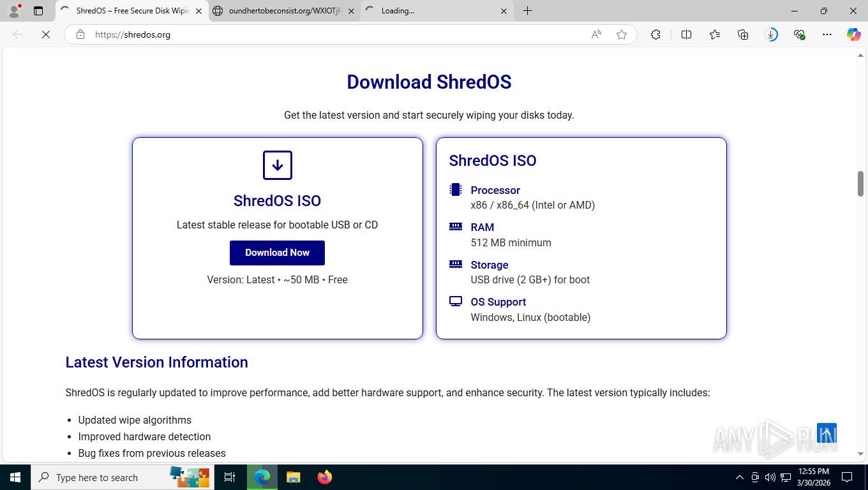Click the back-to-top arrow button
The height and width of the screenshot is (490, 868).
click(827, 433)
